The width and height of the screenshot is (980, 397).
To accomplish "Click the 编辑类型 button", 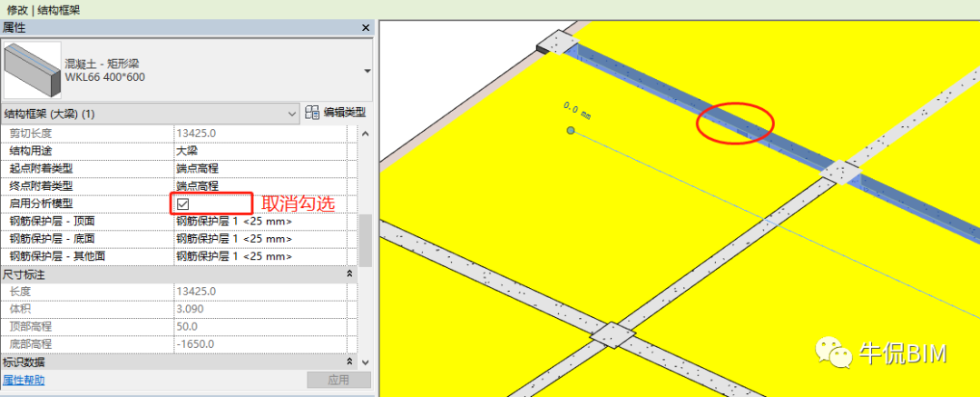I will (336, 113).
